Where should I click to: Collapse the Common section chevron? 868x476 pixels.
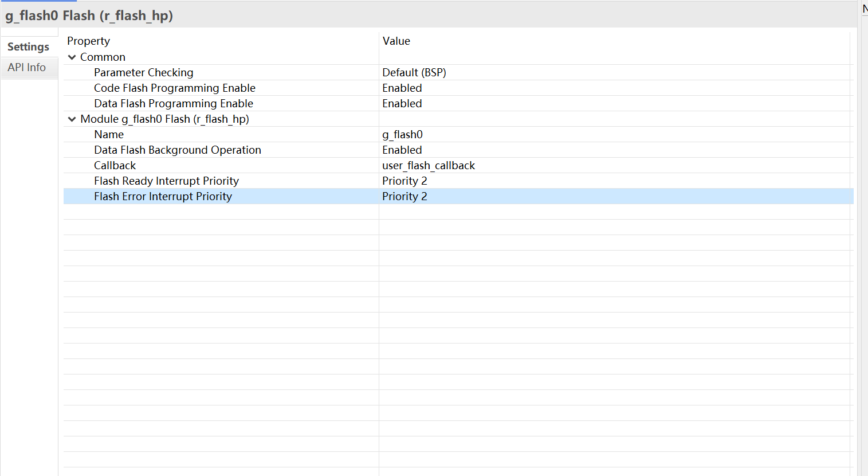click(x=72, y=57)
